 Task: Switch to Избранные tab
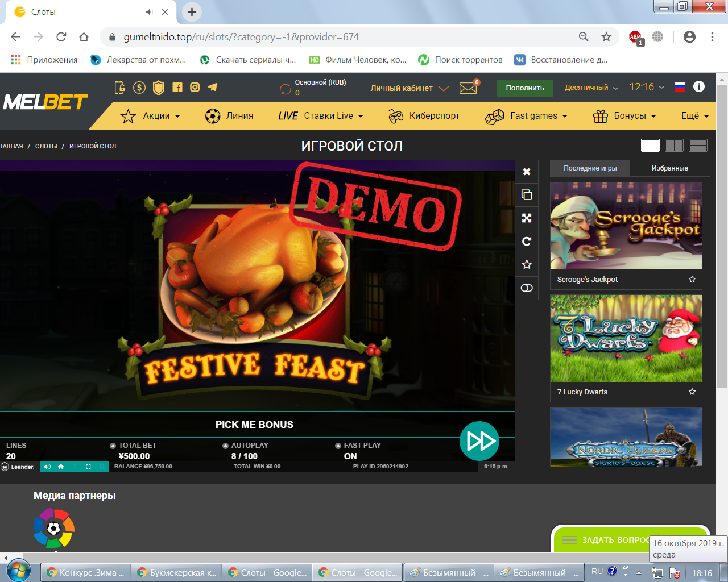tap(670, 168)
